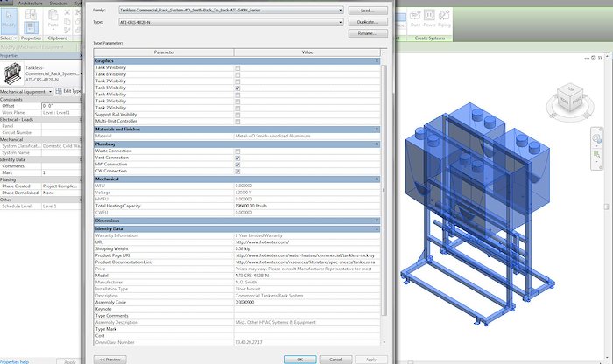Click Cancel in Type Properties dialog
Image resolution: width=613 pixels, height=364 pixels.
pyautogui.click(x=335, y=360)
